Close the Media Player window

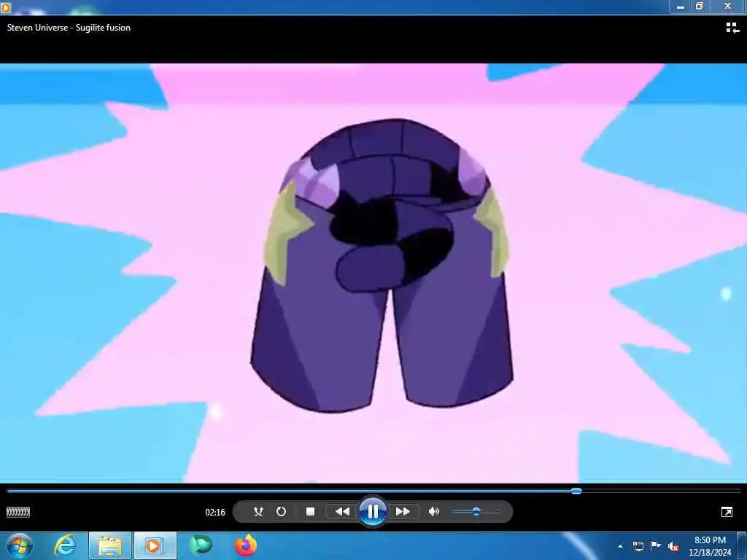coord(727,6)
